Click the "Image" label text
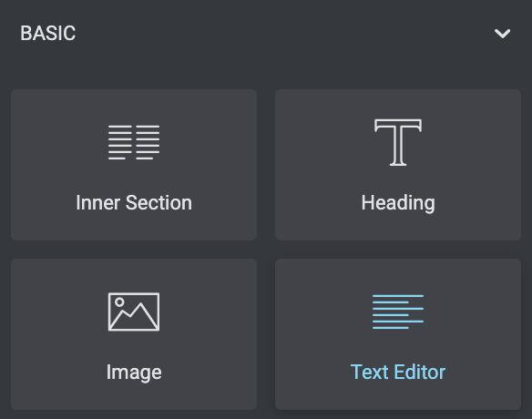 coord(134,373)
